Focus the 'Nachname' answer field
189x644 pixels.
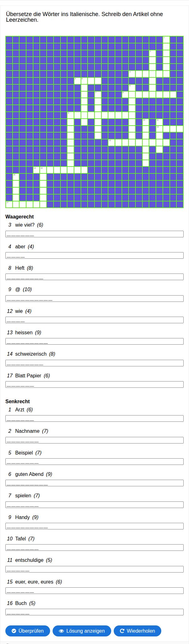94,440
